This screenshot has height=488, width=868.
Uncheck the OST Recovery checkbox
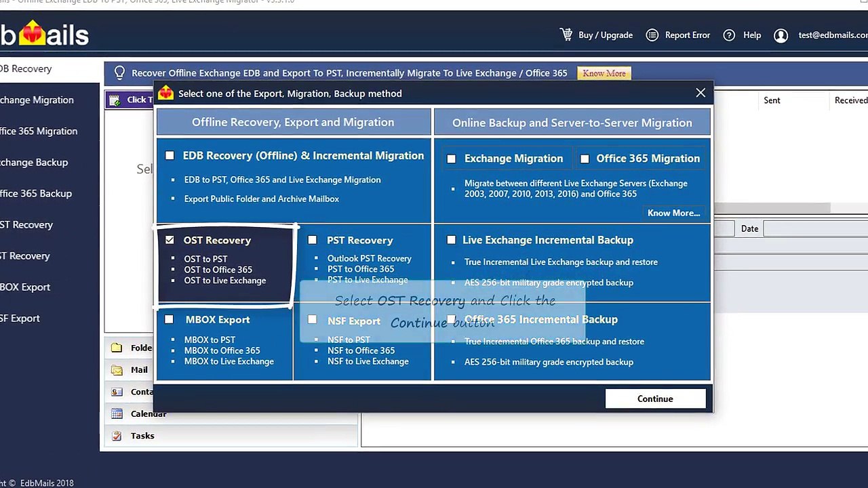tap(170, 240)
